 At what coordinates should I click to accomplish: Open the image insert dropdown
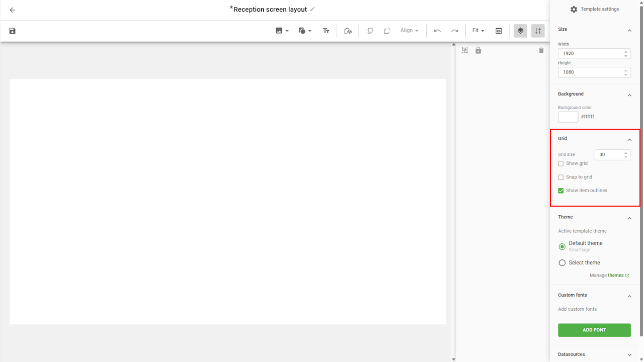tap(282, 31)
